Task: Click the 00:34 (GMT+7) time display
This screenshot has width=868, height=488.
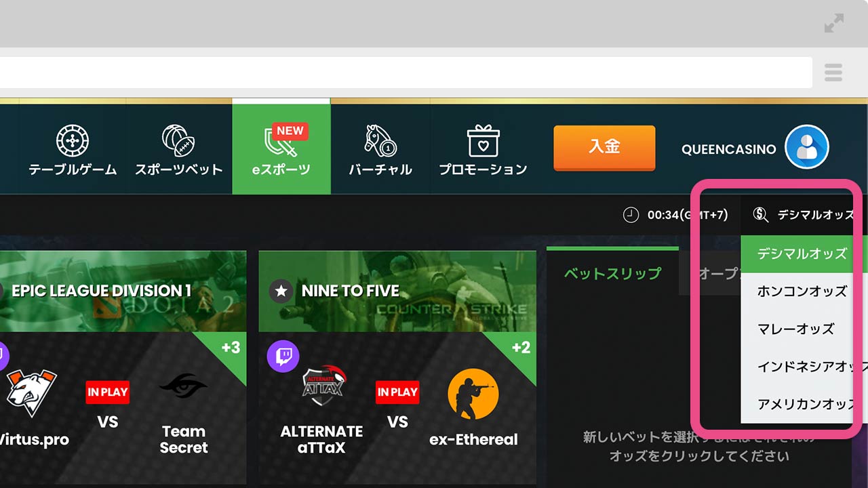Action: click(688, 215)
